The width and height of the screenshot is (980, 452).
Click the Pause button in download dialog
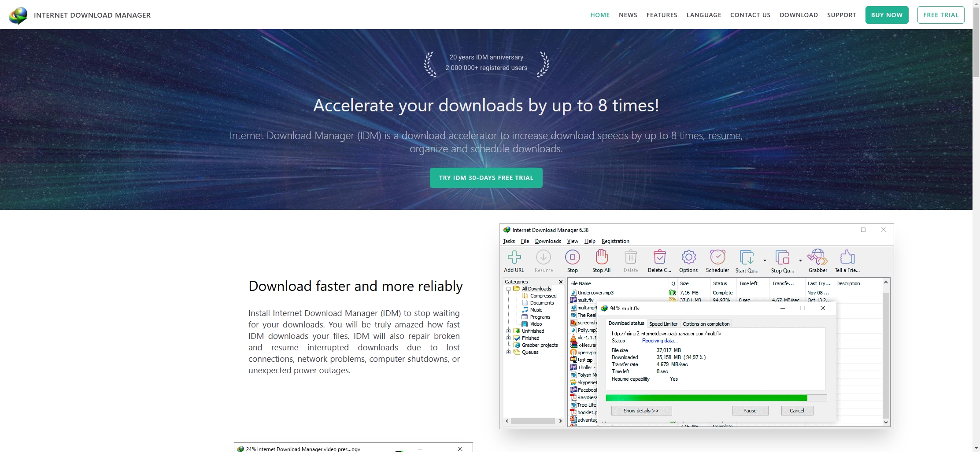[x=750, y=411]
